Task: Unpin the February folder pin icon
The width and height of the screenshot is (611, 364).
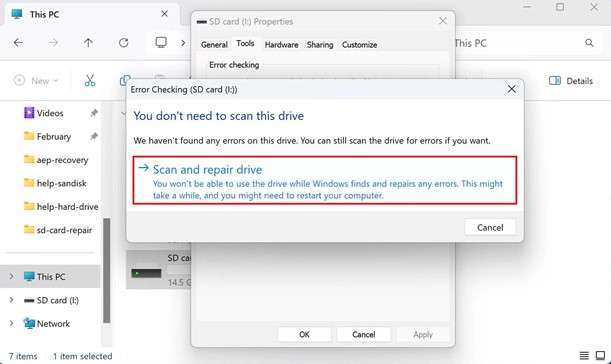Action: tap(94, 136)
